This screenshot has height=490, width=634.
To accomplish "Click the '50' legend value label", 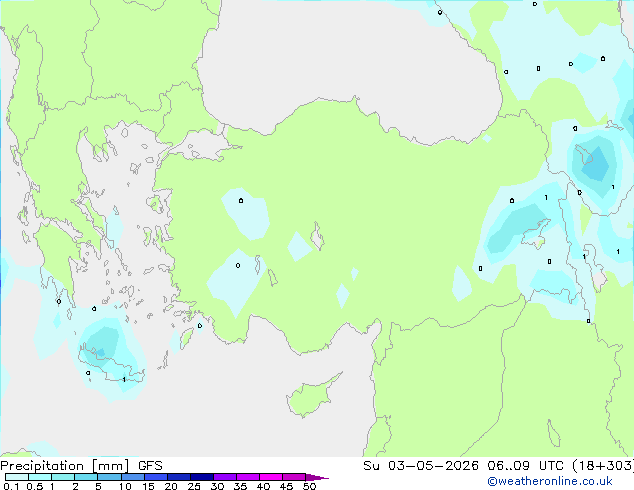I will coord(309,486).
